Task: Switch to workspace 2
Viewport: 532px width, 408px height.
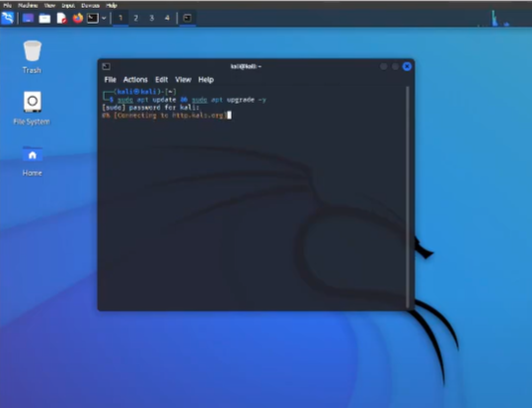Action: [136, 18]
